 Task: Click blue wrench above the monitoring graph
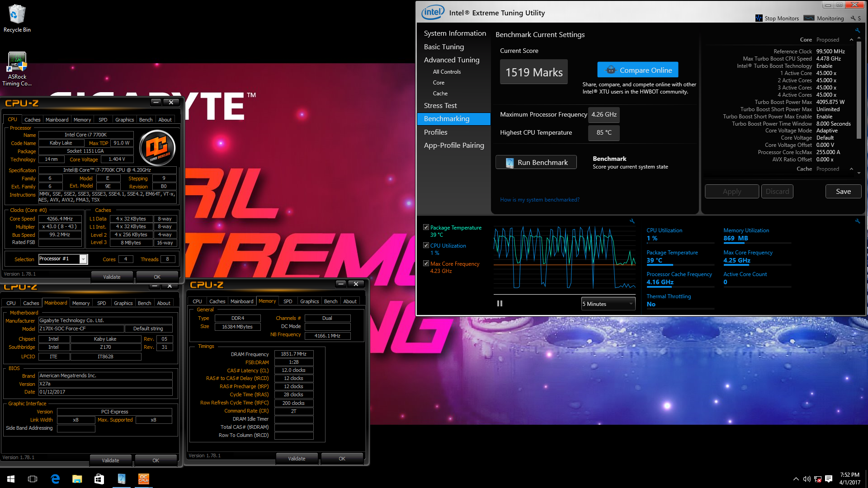632,221
